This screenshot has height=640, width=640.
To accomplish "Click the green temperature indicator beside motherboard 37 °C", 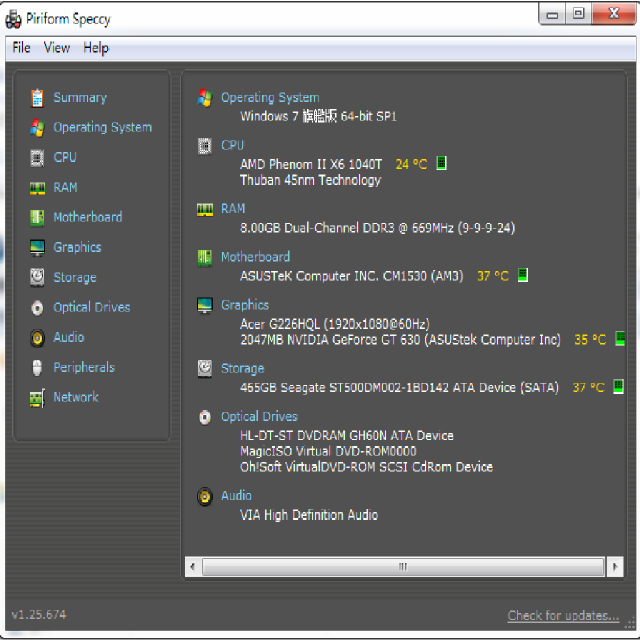I will click(x=523, y=275).
